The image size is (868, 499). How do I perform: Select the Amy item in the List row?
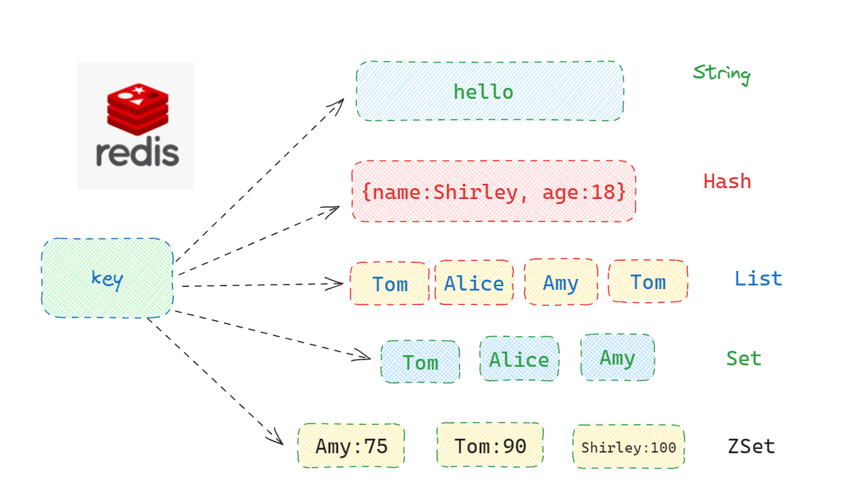pyautogui.click(x=560, y=282)
